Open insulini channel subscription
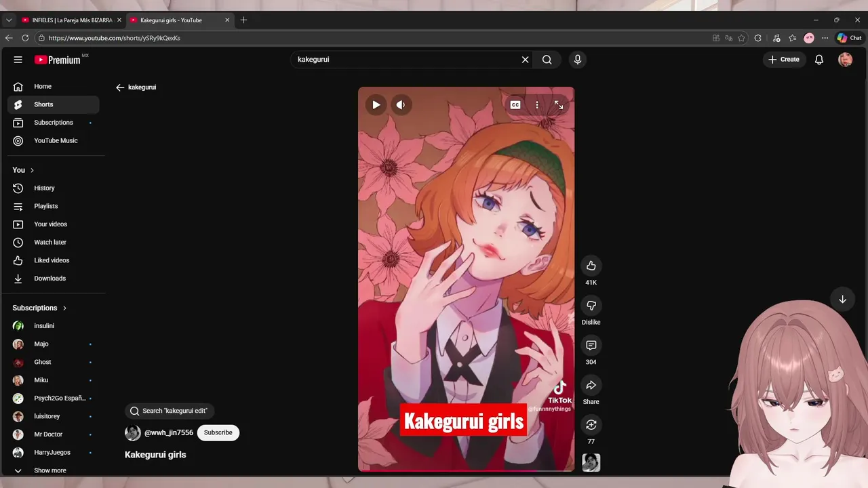Screen dimensions: 868x488 53,326
